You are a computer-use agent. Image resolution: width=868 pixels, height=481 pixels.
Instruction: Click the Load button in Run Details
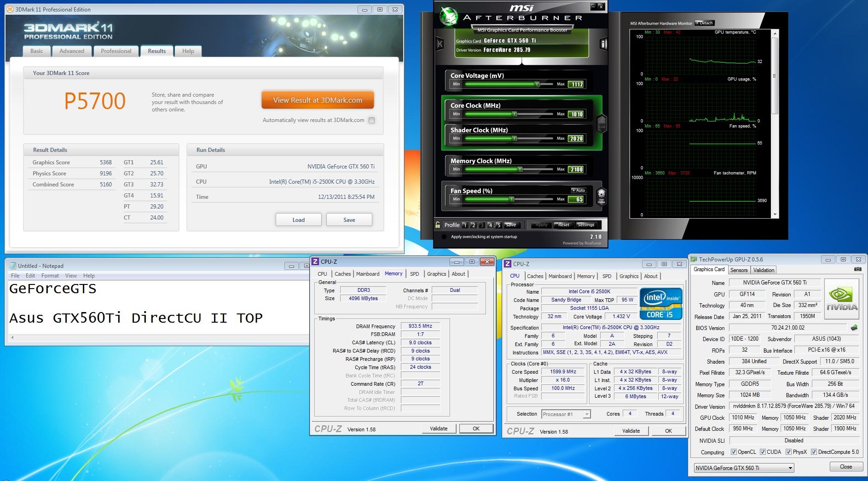coord(298,220)
